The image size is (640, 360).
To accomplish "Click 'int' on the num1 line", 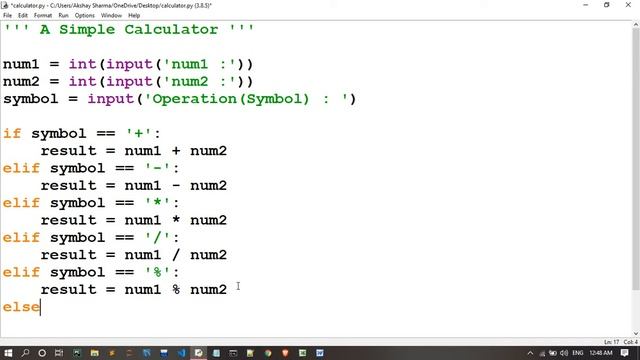I will [x=82, y=64].
